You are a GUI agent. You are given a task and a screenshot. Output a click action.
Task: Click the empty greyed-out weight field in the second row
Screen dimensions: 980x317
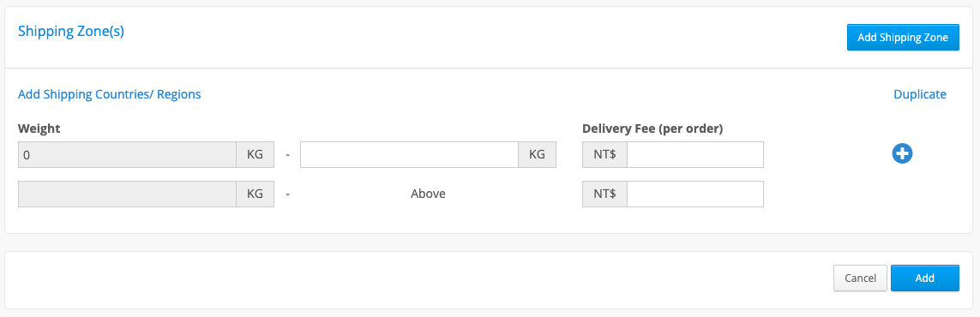click(x=128, y=194)
